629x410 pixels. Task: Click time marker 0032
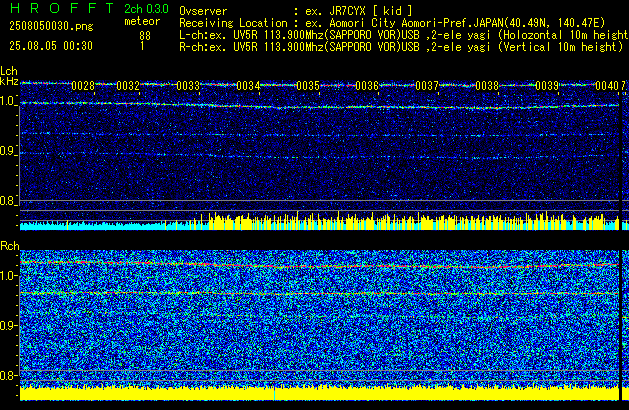[x=128, y=86]
